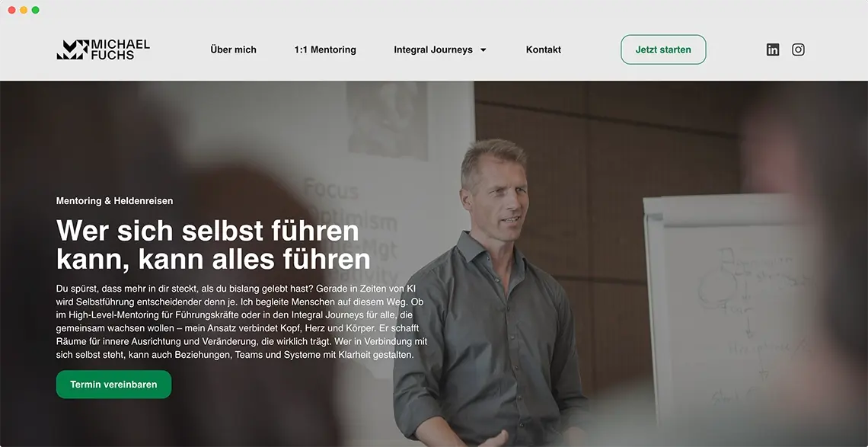Go to 1:1 Mentoring

click(326, 49)
